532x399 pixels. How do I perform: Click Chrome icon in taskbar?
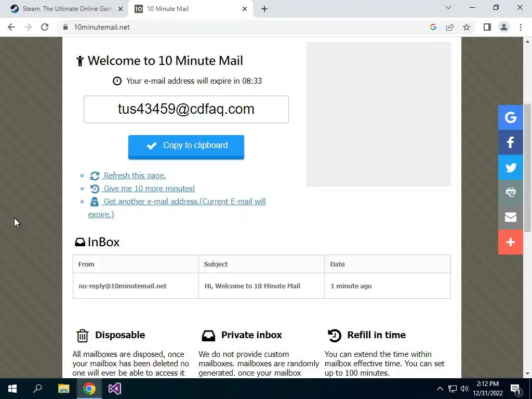coord(89,389)
